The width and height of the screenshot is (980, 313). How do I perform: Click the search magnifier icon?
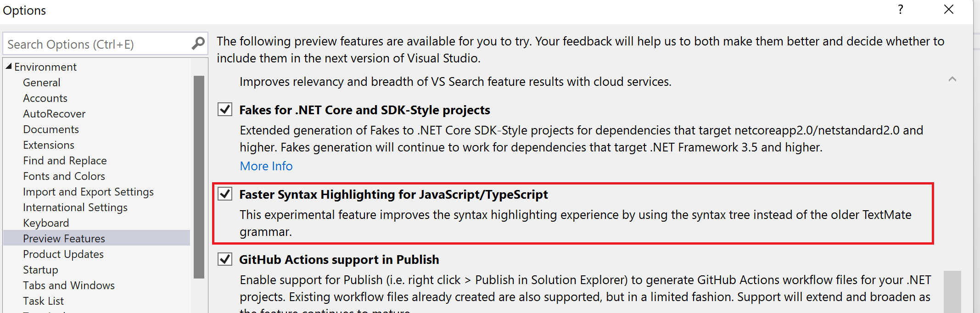coord(198,43)
